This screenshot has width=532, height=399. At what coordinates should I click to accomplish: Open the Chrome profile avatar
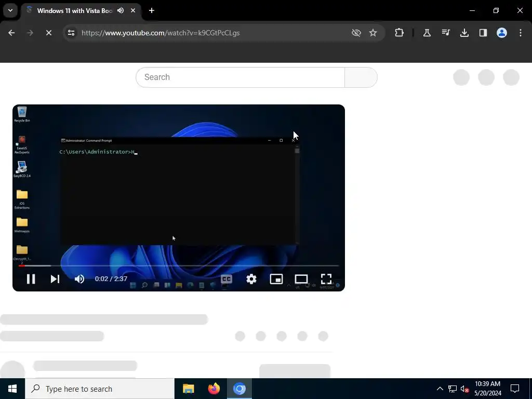coord(502,33)
